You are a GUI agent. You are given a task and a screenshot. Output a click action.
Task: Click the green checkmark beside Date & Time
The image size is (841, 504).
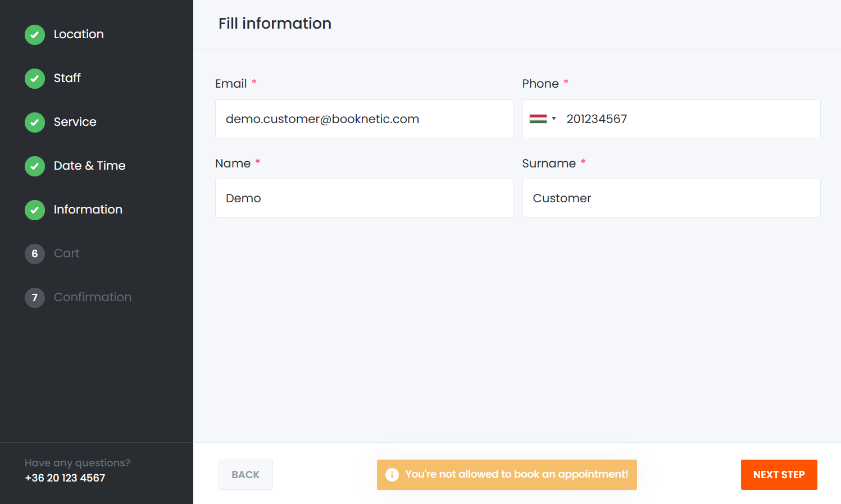click(x=35, y=166)
